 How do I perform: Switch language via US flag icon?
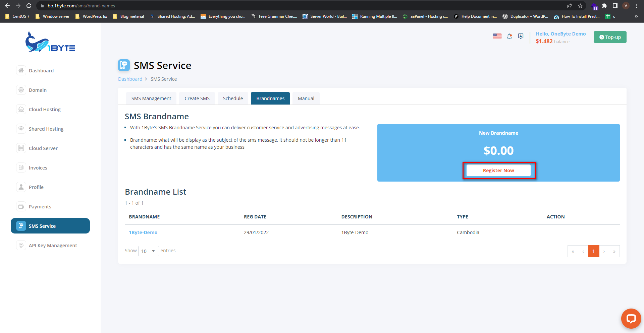[x=497, y=36]
